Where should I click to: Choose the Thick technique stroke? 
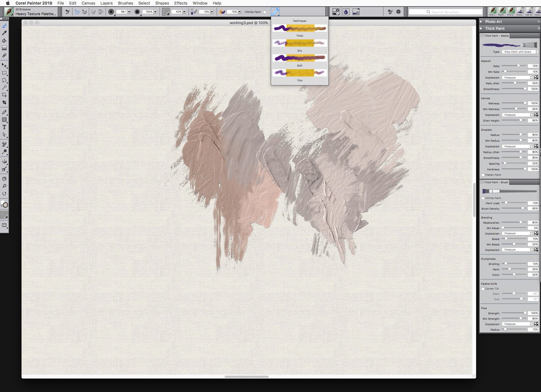point(300,28)
